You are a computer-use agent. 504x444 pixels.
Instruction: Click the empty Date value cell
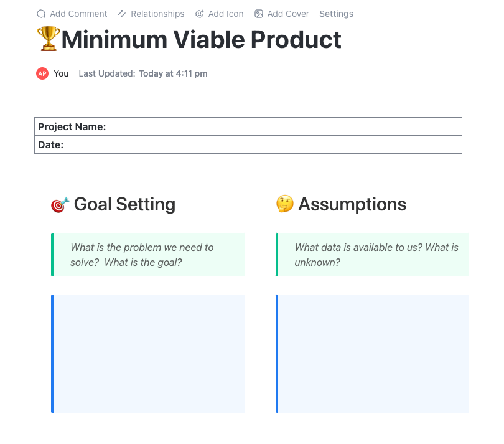click(x=309, y=144)
